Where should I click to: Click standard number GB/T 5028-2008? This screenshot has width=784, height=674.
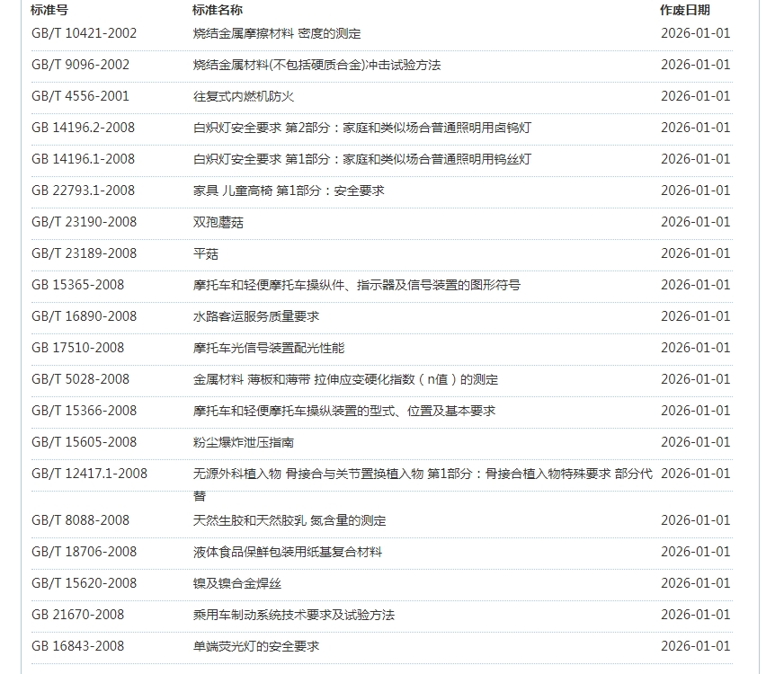coord(80,379)
